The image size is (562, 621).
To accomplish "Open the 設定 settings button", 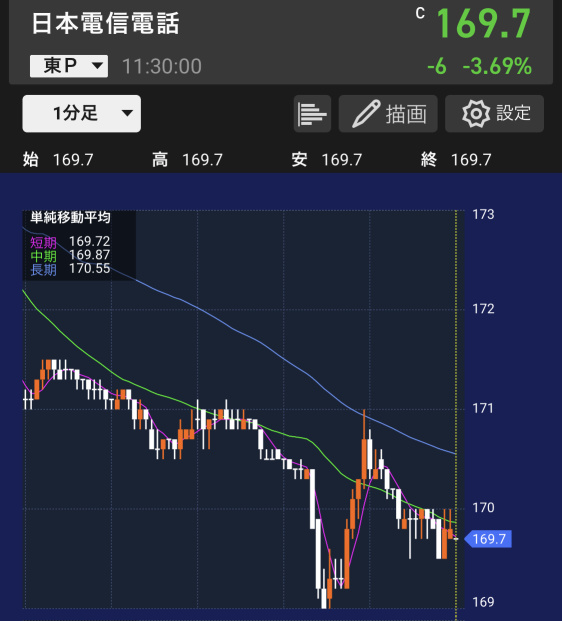I will point(495,114).
